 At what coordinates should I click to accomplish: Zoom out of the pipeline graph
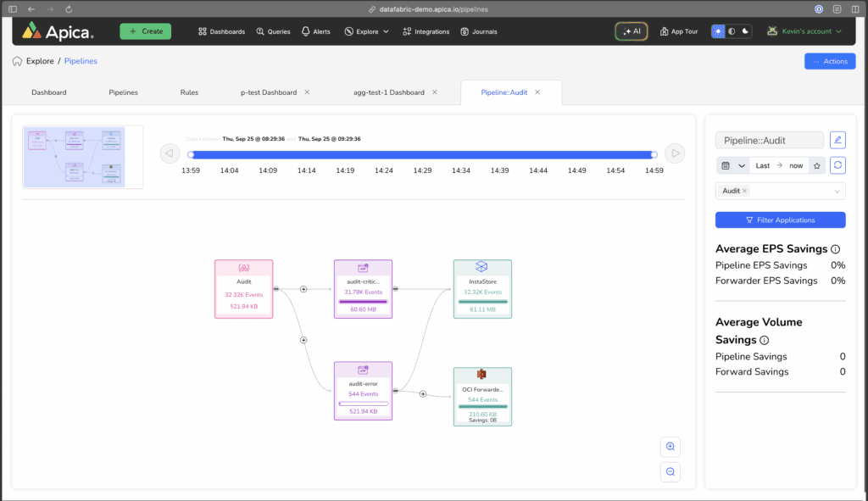[x=670, y=472]
